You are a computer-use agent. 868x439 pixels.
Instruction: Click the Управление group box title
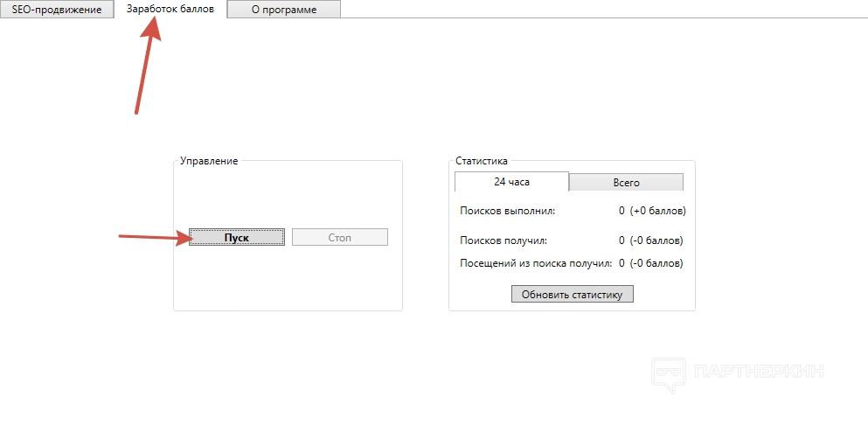point(209,161)
